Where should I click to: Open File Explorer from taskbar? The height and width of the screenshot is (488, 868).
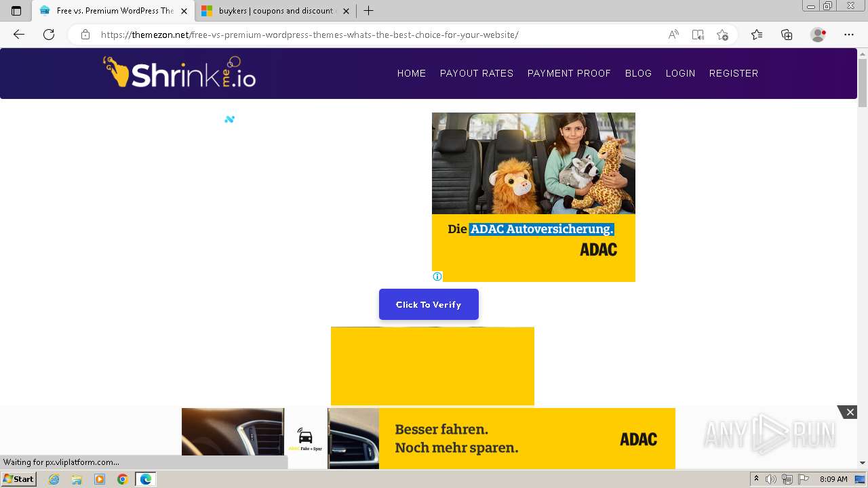[x=77, y=479]
